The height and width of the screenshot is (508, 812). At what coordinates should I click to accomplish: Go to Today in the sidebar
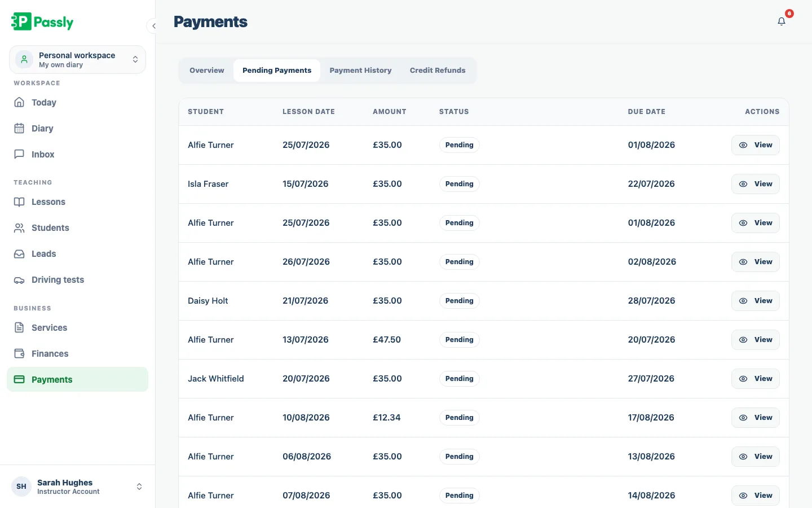coord(77,102)
